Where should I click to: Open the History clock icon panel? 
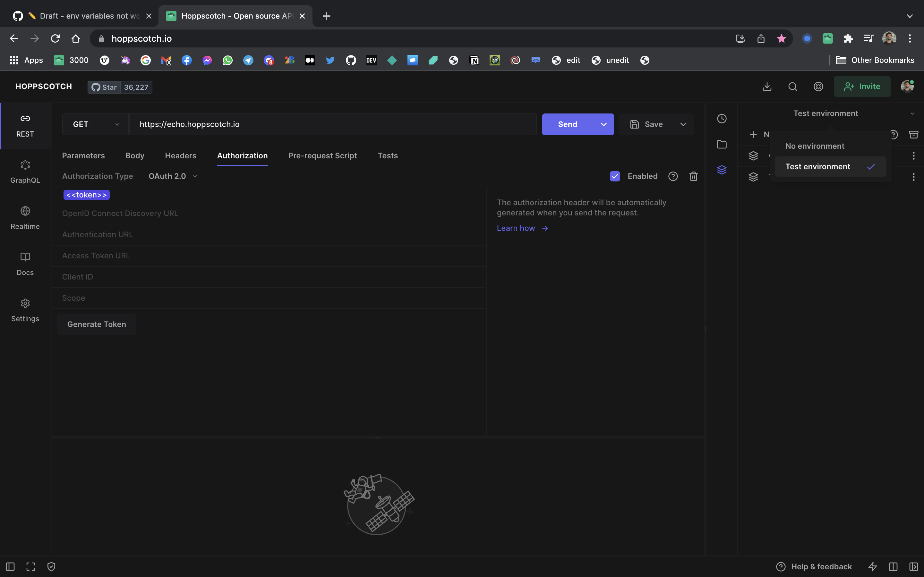[722, 119]
